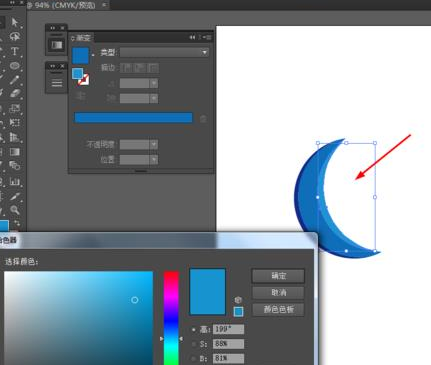Image resolution: width=431 pixels, height=365 pixels.
Task: Select the Zoom magnifier tool
Action: (15, 210)
